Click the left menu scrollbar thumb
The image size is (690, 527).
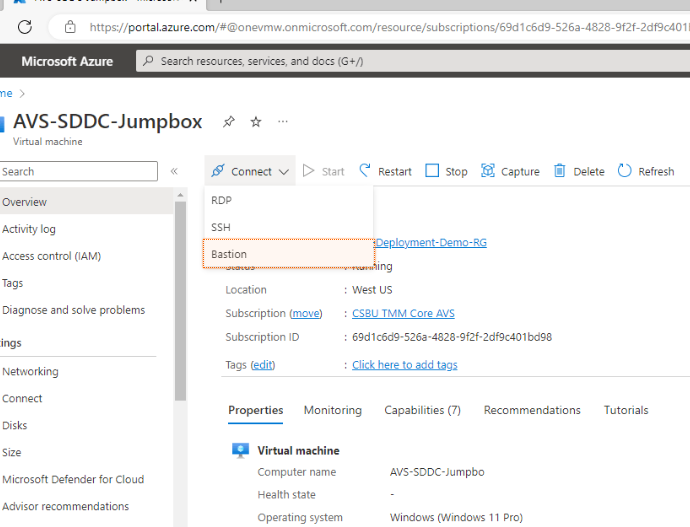click(180, 301)
